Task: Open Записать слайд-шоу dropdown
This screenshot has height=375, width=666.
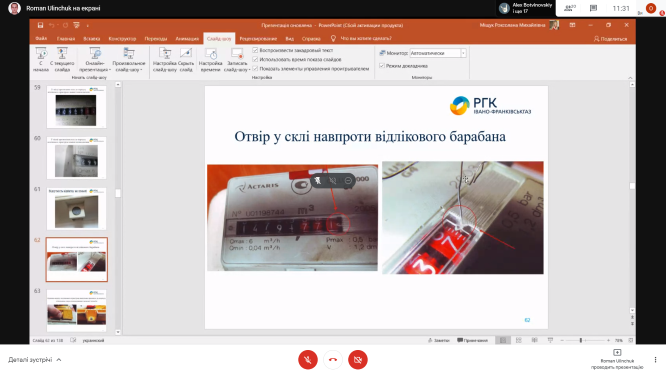Action: coord(237,59)
